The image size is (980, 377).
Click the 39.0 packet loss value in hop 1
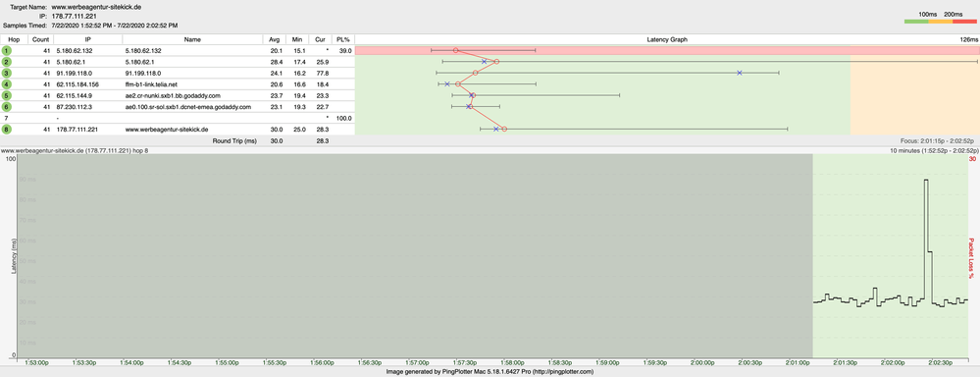(345, 50)
